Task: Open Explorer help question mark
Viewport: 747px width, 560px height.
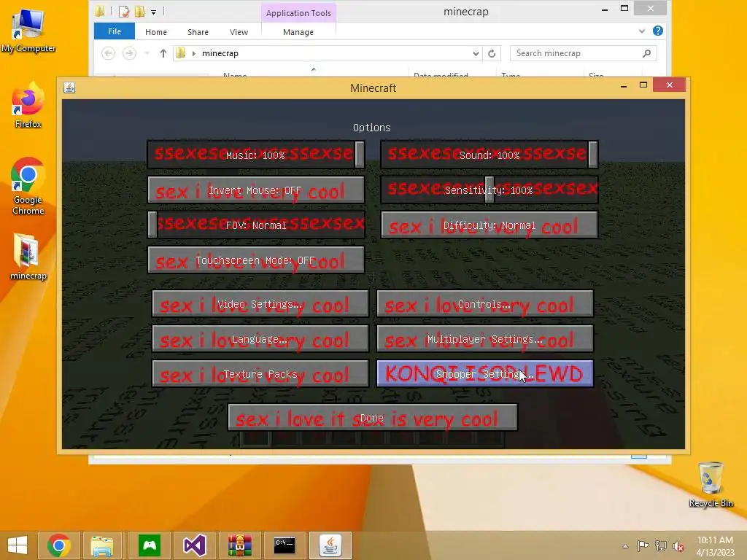Action: [x=658, y=31]
